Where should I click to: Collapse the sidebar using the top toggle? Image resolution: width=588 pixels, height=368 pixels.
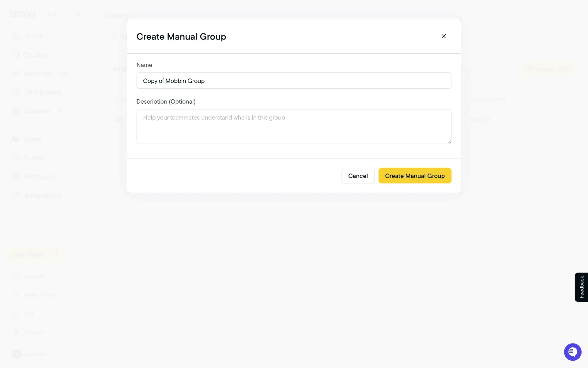[x=79, y=14]
